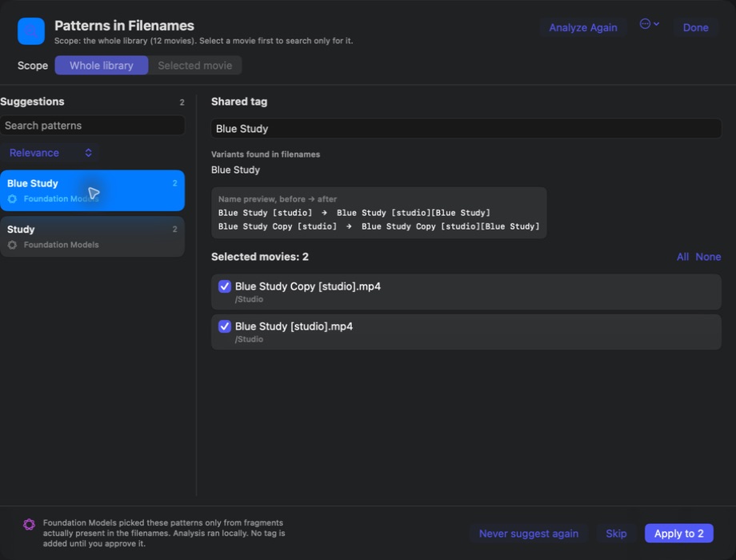Select the Study suggestion
The image size is (736, 560).
click(93, 236)
